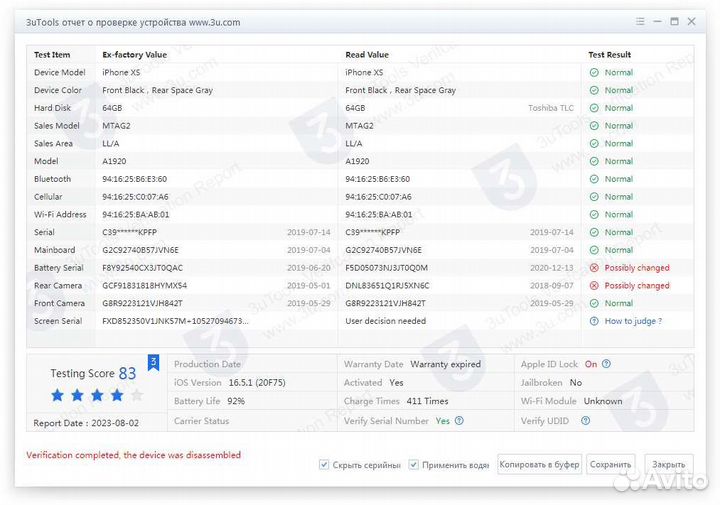Screen dimensions: 720x505
Task: Click the help icon beside Verify UDID
Action: click(585, 421)
